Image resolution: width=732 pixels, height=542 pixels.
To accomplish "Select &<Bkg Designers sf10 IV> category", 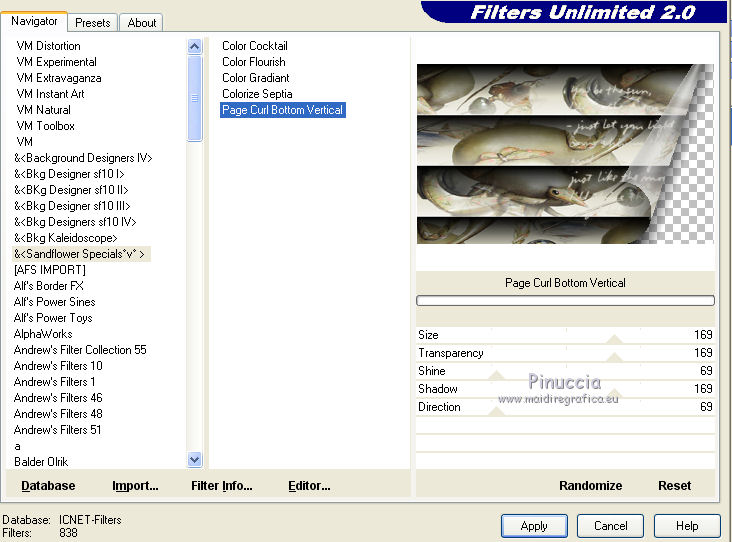I will [x=75, y=222].
